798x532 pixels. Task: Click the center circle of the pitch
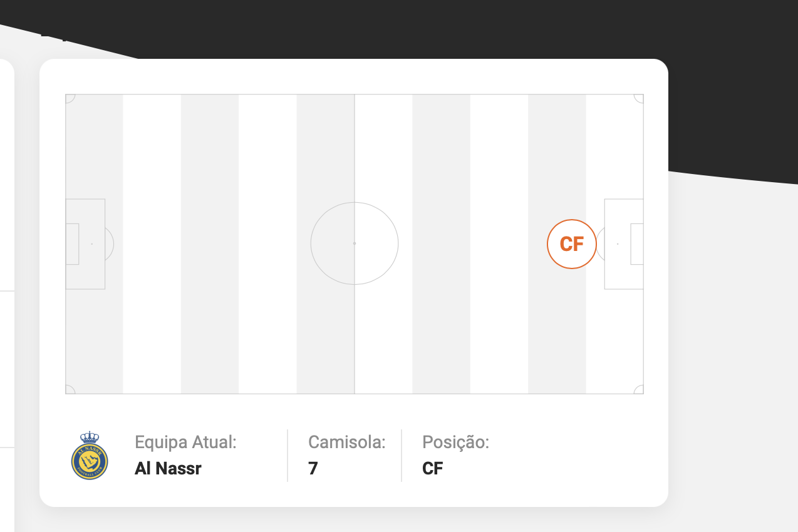(x=355, y=243)
